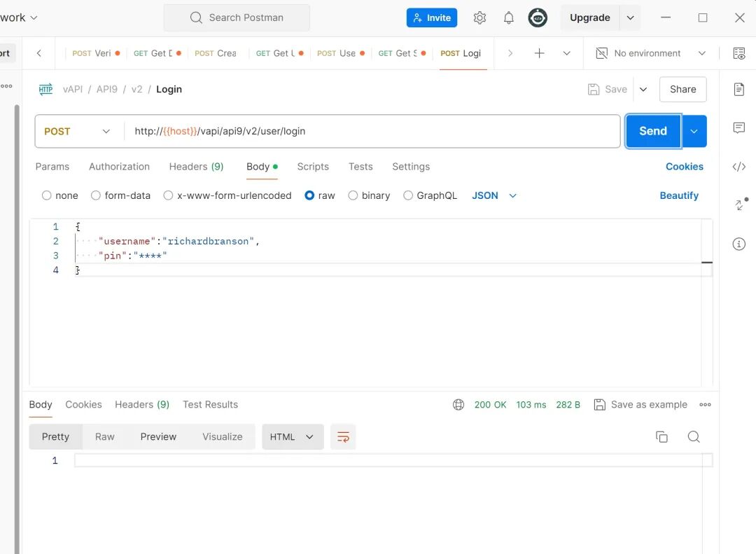The image size is (756, 554).
Task: Open Postman settings gear
Action: (479, 18)
